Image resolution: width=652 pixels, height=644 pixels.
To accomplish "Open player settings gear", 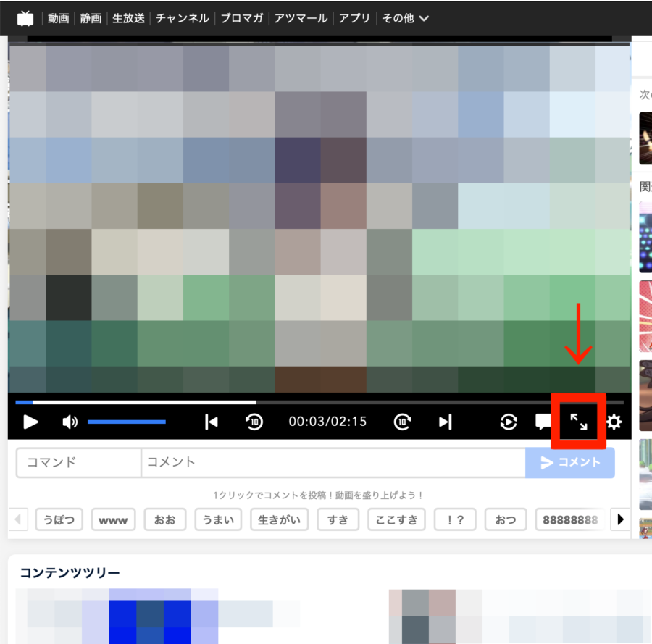I will (614, 422).
